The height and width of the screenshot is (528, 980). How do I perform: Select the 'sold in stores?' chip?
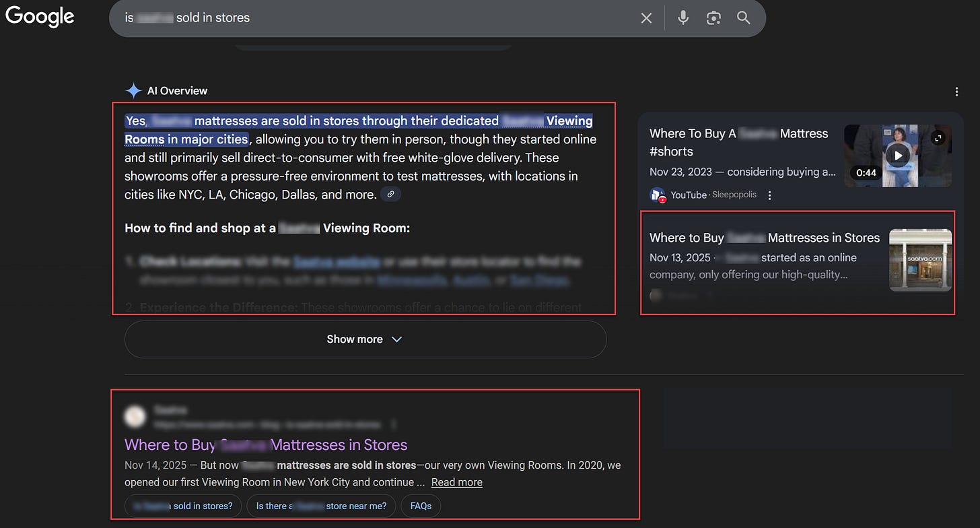click(x=183, y=506)
